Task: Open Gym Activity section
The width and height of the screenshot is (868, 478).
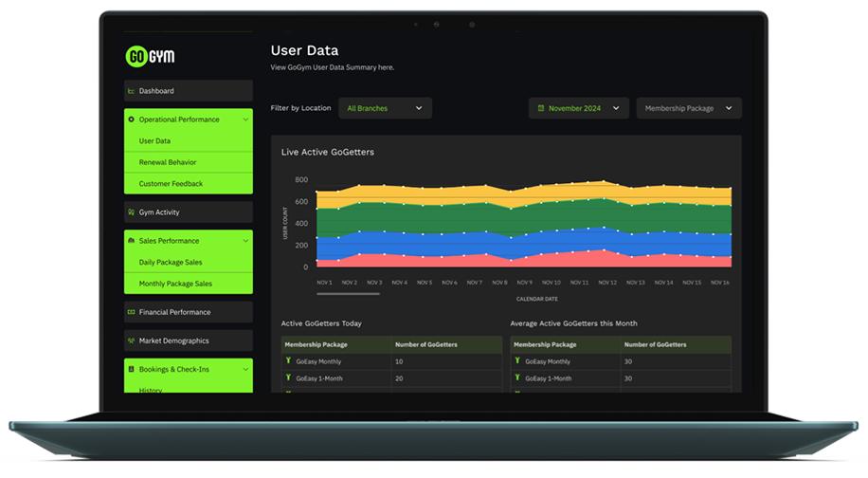Action: click(189, 212)
